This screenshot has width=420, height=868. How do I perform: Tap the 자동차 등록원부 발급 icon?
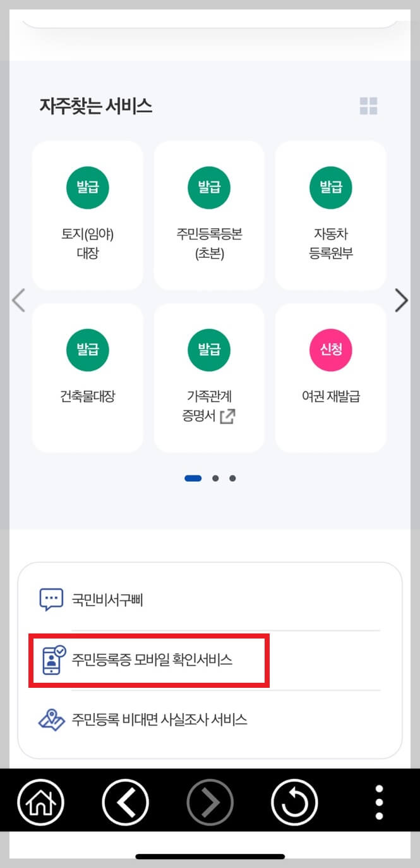click(330, 187)
